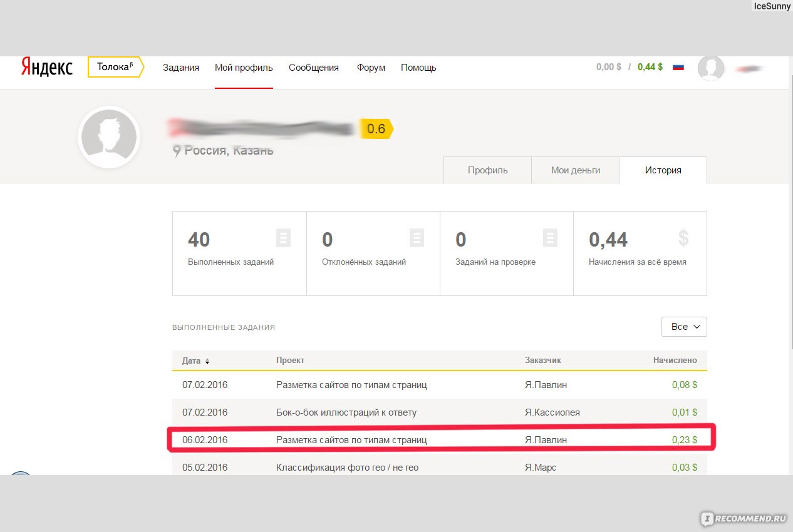Screen dimensions: 793x532
Task: Click the Я.Кассиопея customer cell
Action: click(x=552, y=412)
